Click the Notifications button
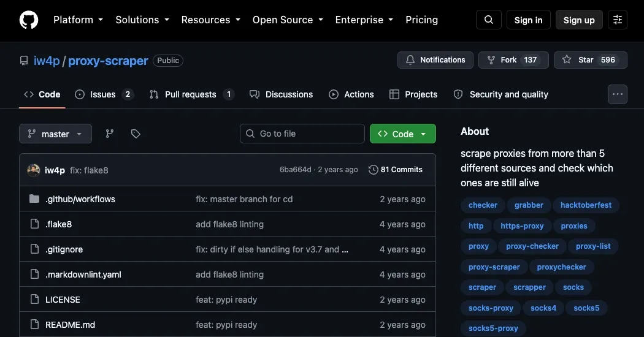 [435, 60]
